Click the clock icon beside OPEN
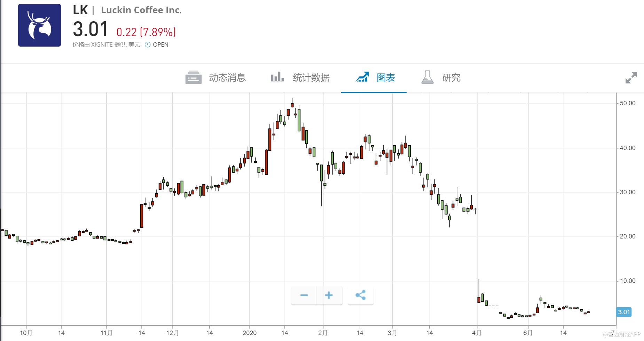The height and width of the screenshot is (341, 644). [x=148, y=44]
